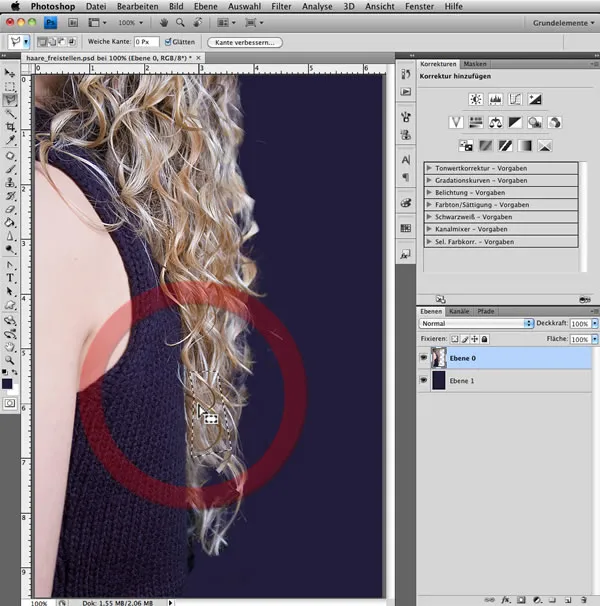Open the Normal blend mode dropdown
This screenshot has height=606, width=600.
pos(476,324)
